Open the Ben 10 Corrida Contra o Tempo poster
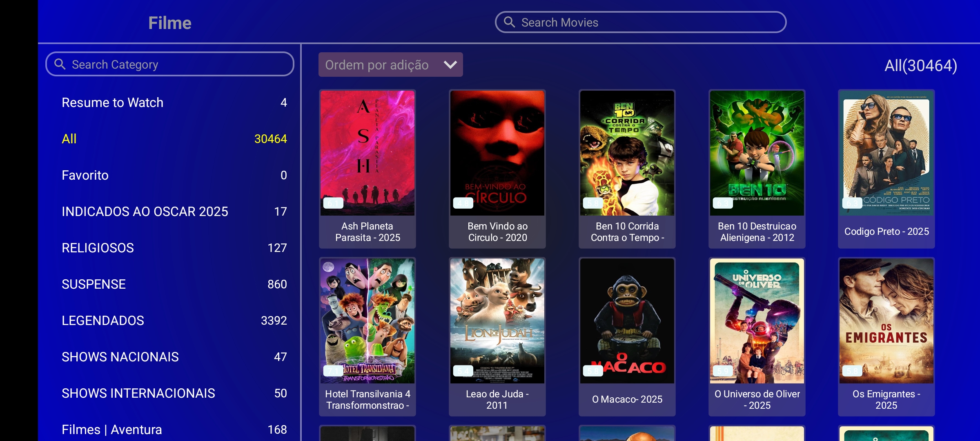Screen dimensions: 980x441 [x=627, y=153]
